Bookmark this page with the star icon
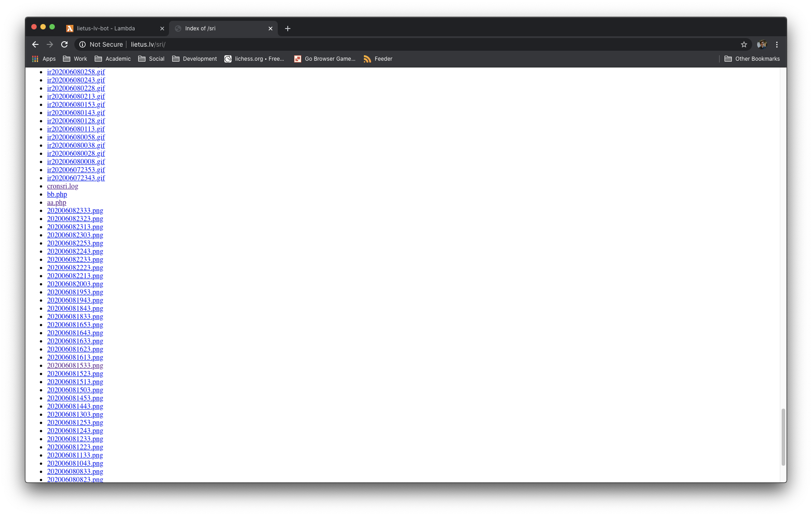This screenshot has height=516, width=812. click(744, 44)
